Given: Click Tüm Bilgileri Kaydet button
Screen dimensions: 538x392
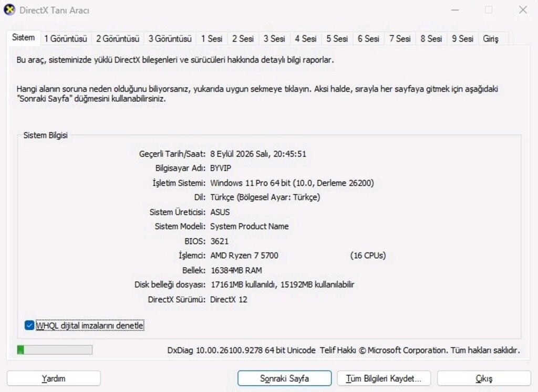Looking at the screenshot, I should (384, 378).
